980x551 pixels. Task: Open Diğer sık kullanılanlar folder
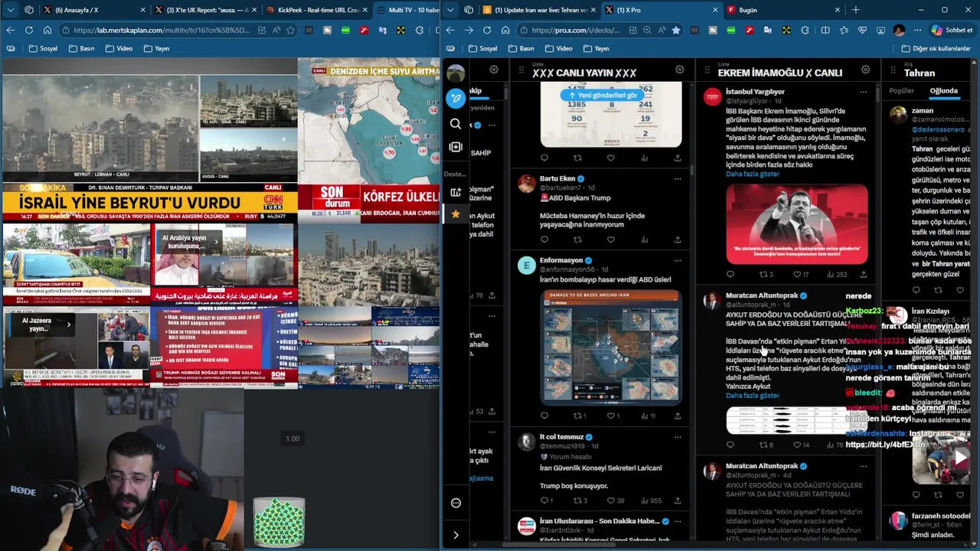(936, 48)
